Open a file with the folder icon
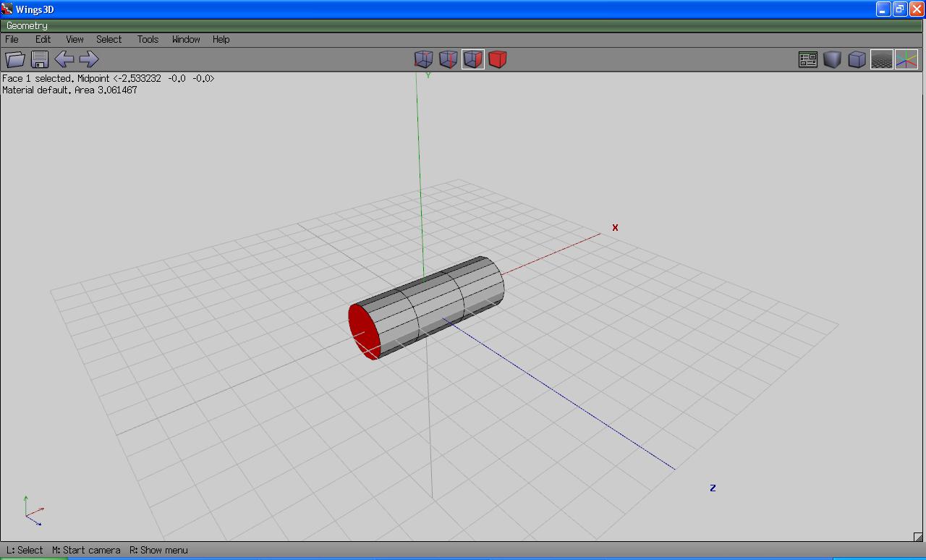Image resolution: width=926 pixels, height=560 pixels. [x=15, y=59]
